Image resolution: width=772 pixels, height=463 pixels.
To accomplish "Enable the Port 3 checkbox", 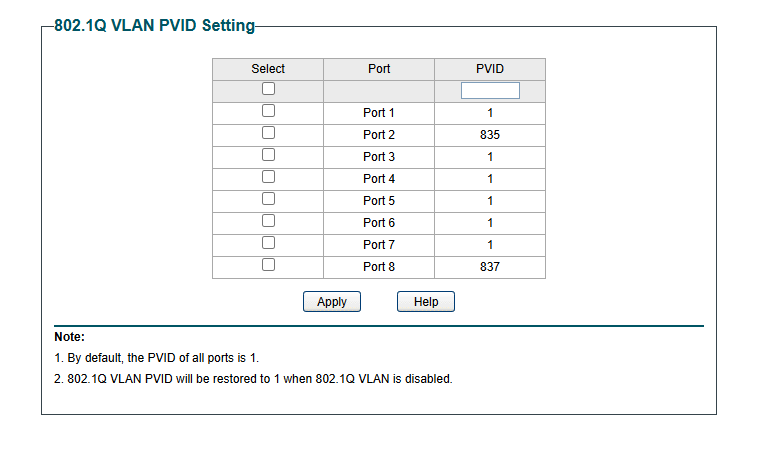I will click(x=268, y=155).
